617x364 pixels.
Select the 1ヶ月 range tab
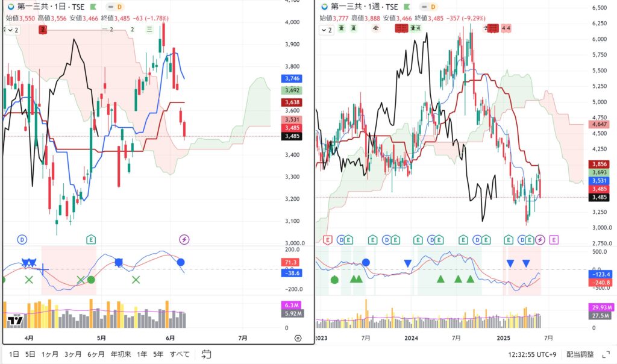click(50, 354)
